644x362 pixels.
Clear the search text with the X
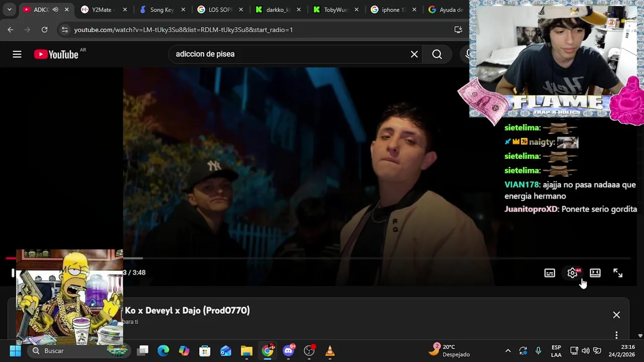click(x=414, y=54)
